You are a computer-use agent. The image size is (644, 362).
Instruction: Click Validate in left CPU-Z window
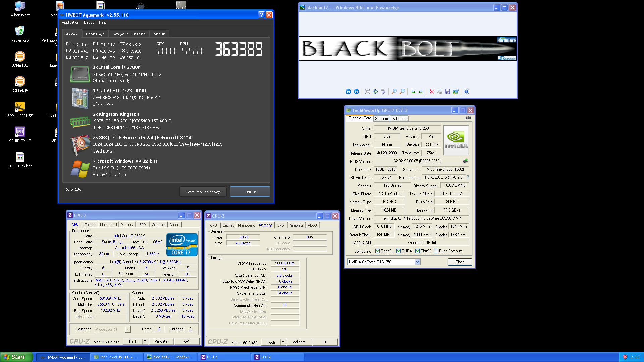click(161, 341)
